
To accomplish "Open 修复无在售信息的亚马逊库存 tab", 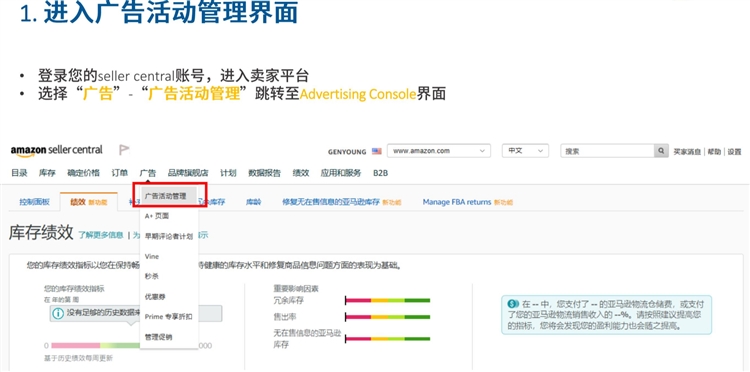I will click(342, 202).
